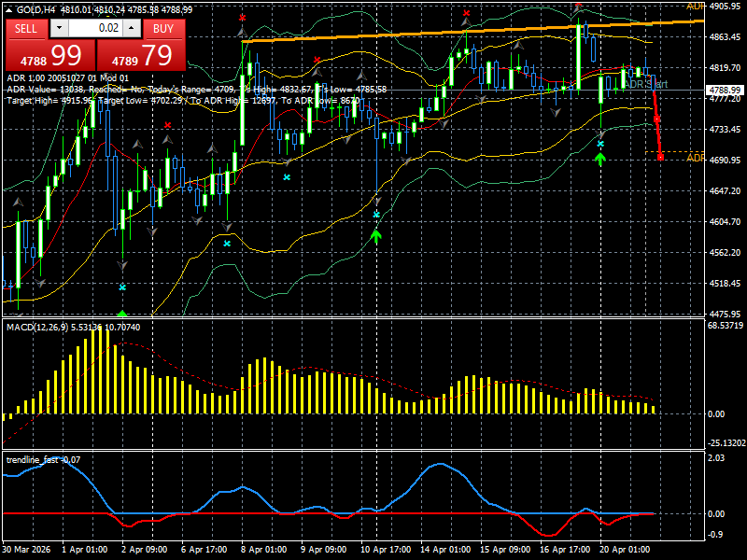Click the 0.02 lot volume input field
The width and height of the screenshot is (747, 560).
(x=95, y=28)
